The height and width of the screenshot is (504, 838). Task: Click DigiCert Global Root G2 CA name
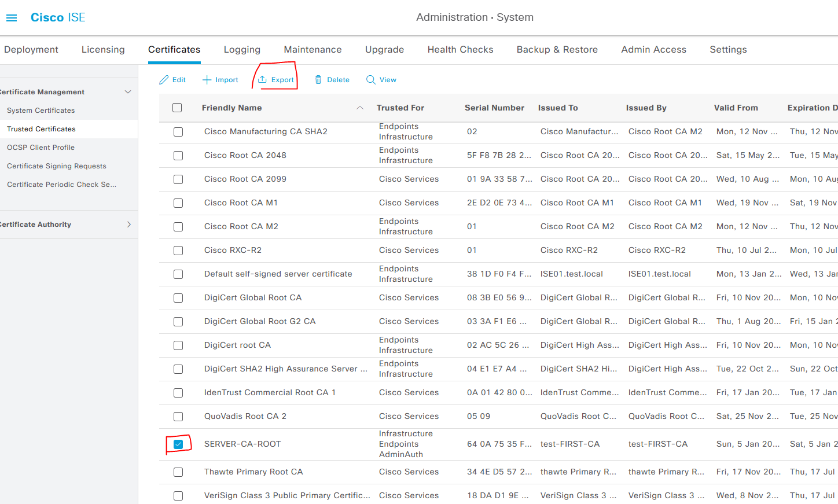260,322
